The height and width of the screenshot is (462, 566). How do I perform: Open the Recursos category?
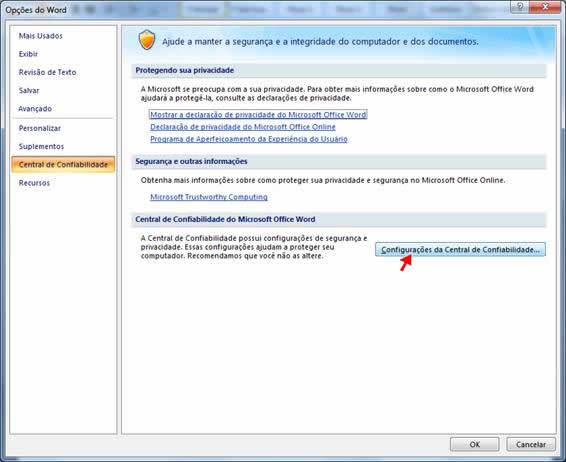click(x=34, y=183)
